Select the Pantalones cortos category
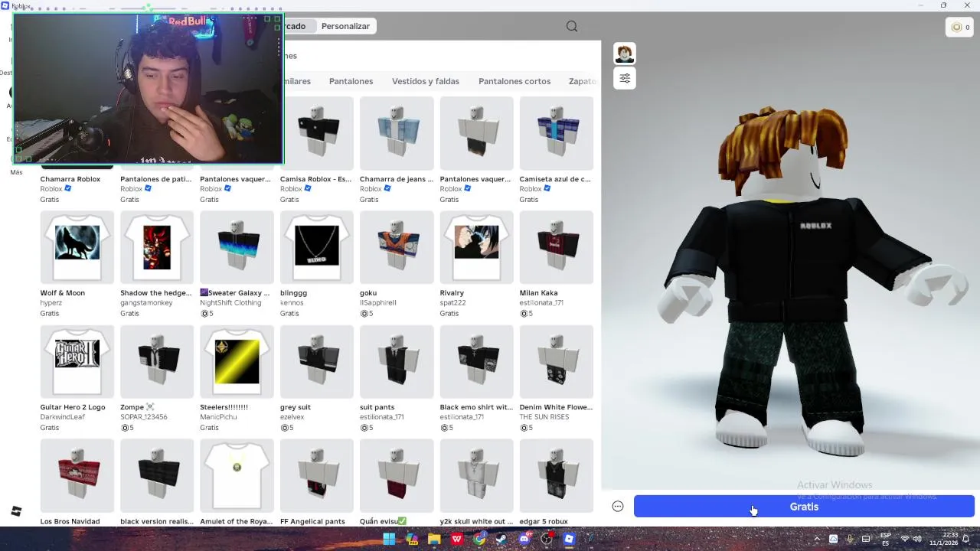This screenshot has width=980, height=551. tap(514, 81)
